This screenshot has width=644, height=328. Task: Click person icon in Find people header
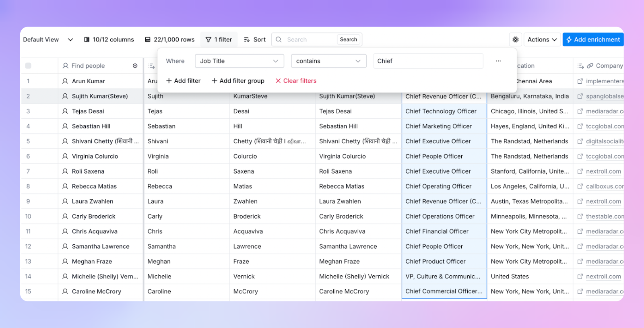point(65,66)
